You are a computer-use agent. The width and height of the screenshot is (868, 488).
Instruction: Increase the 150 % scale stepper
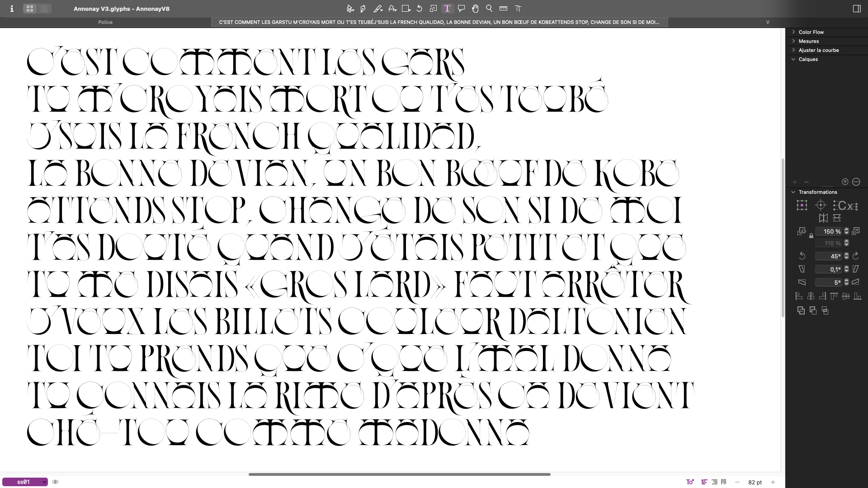[x=846, y=230]
